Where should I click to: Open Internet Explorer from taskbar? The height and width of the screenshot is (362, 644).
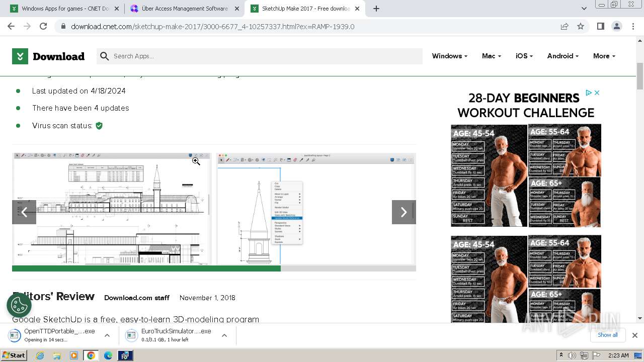click(x=40, y=355)
